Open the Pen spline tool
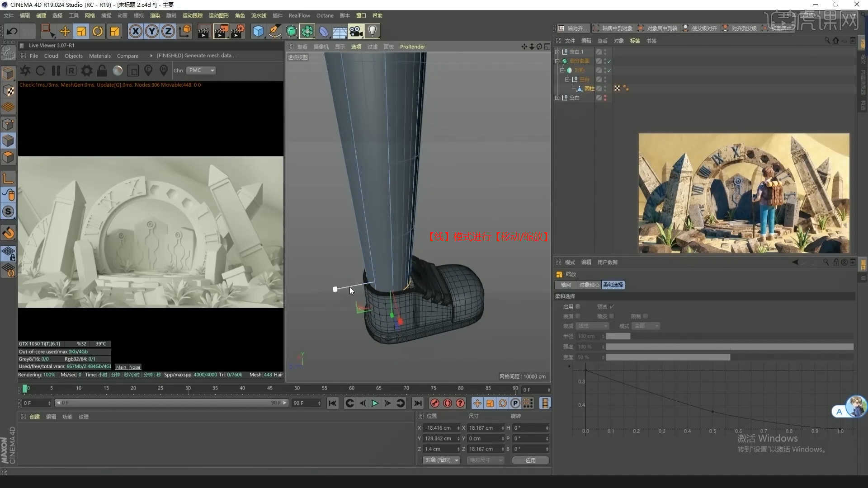The height and width of the screenshot is (488, 868). pos(274,31)
